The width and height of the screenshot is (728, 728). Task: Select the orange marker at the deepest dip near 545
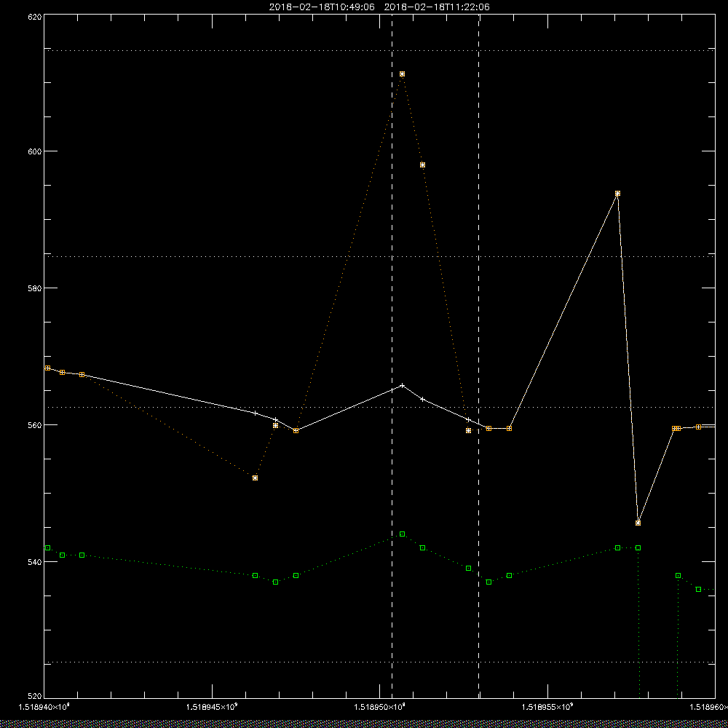tap(638, 523)
